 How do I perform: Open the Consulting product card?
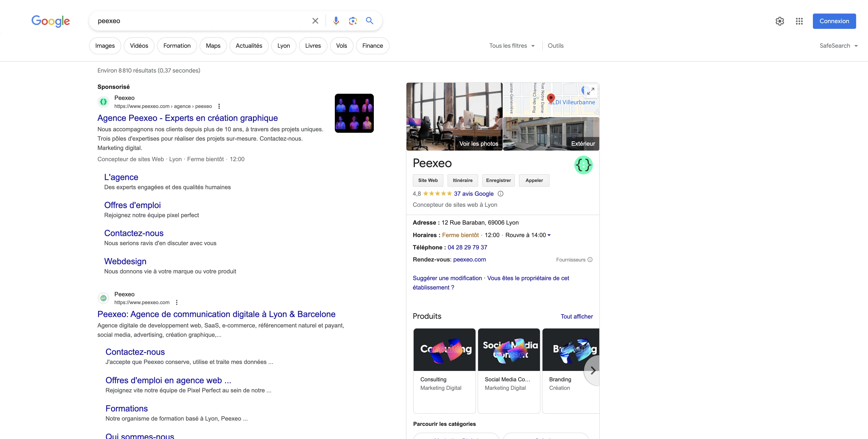[444, 370]
